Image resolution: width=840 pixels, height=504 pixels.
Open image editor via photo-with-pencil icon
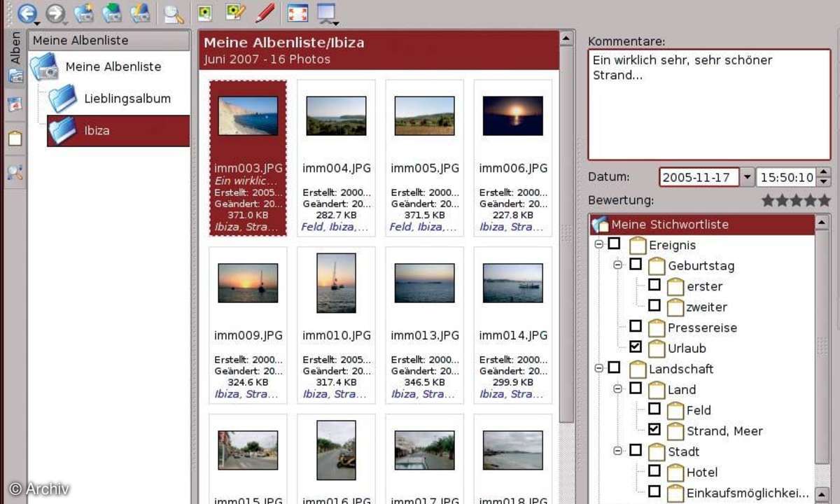coord(236,12)
